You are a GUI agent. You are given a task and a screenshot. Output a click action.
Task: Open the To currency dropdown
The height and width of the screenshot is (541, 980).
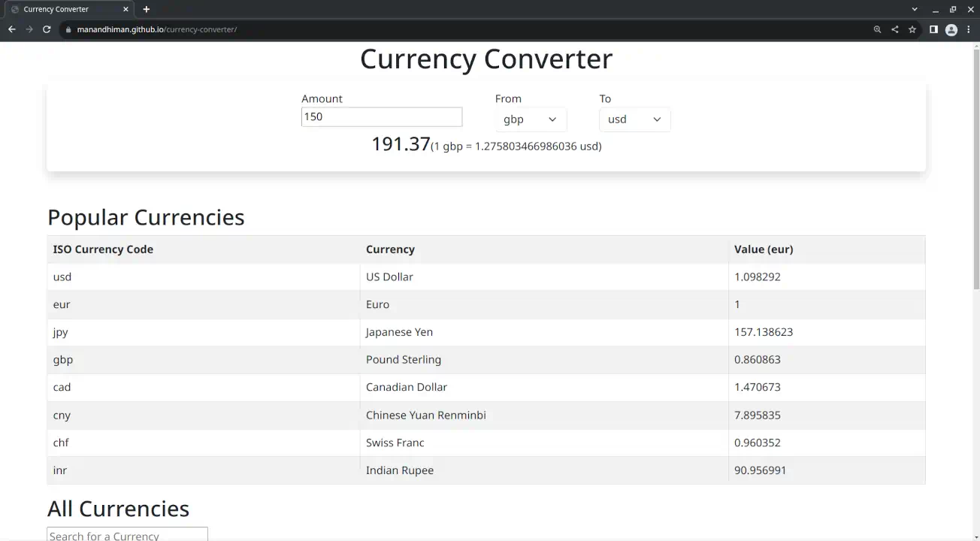635,119
